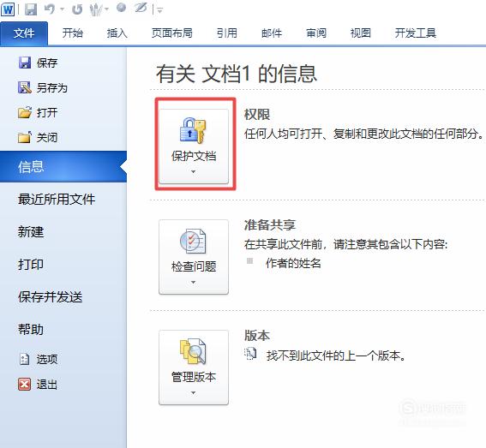Click the round globe icon in quick access toolbar

pyautogui.click(x=121, y=8)
